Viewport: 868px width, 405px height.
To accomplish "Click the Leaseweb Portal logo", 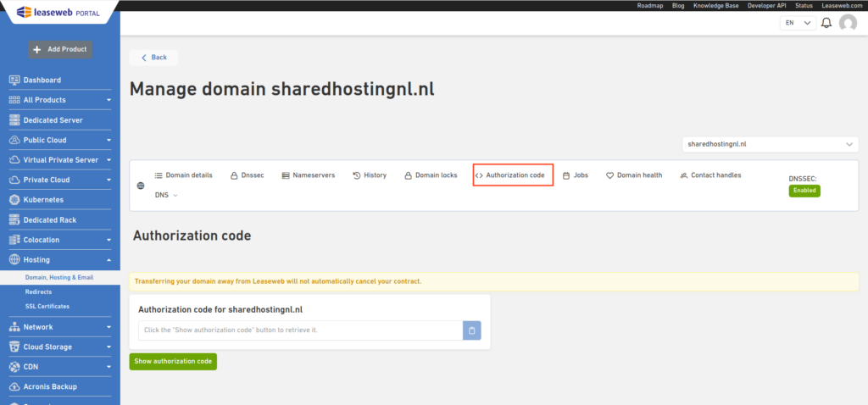I will click(x=58, y=12).
